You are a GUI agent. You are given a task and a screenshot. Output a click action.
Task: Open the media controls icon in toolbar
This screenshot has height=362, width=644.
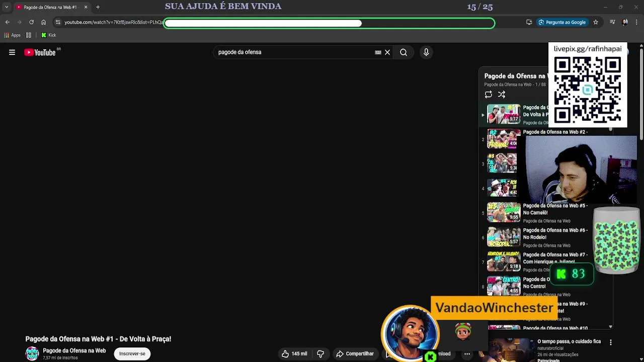point(612,22)
